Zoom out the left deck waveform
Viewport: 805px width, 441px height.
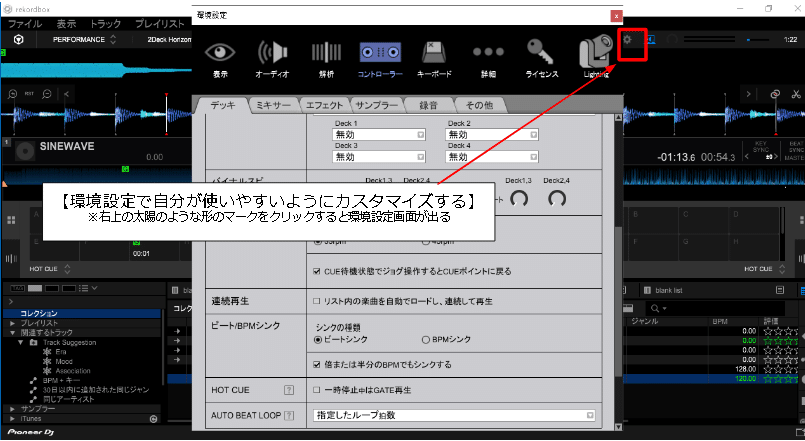[47, 94]
